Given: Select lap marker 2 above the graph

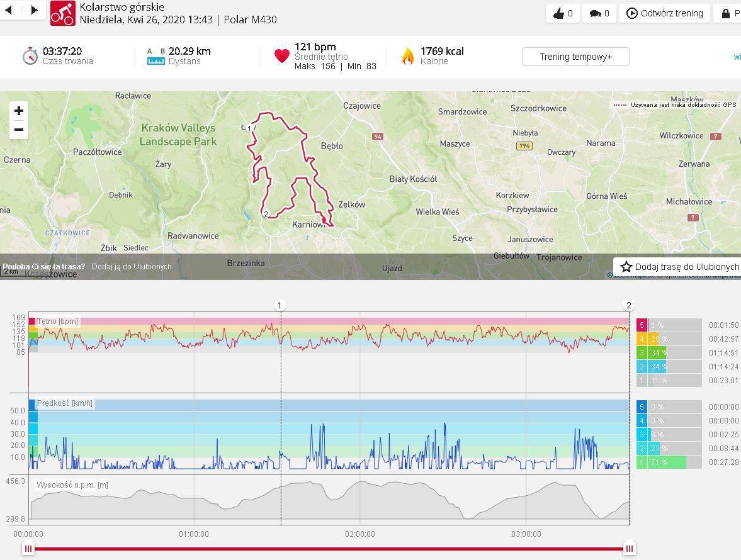Looking at the screenshot, I should click(x=628, y=305).
